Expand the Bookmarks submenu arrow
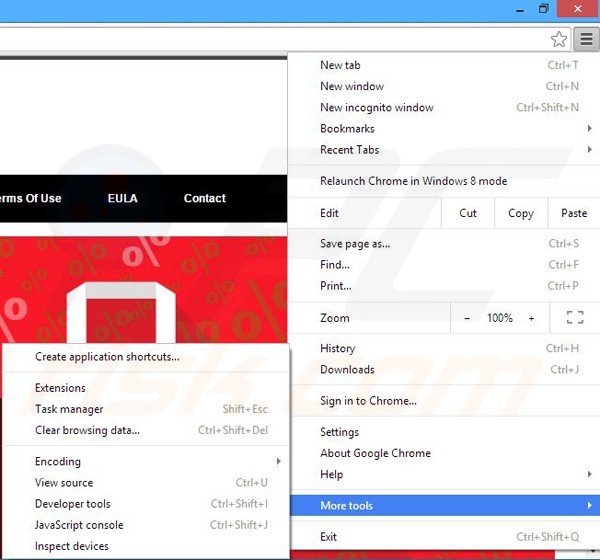This screenshot has width=600, height=560. tap(590, 129)
